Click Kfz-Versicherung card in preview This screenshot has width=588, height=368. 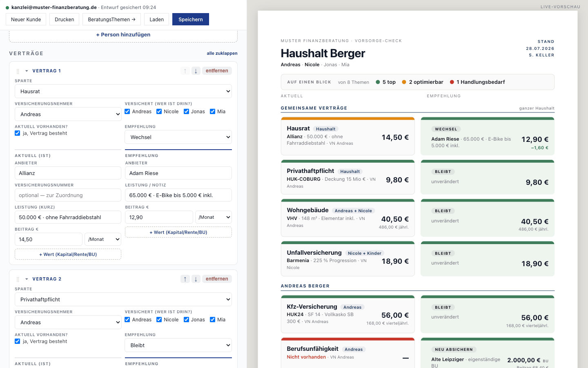coord(348,314)
